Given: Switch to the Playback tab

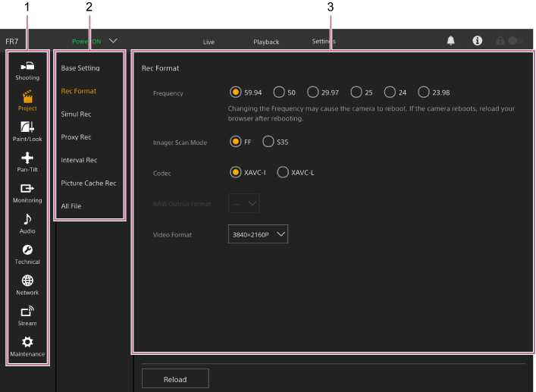Looking at the screenshot, I should click(266, 42).
